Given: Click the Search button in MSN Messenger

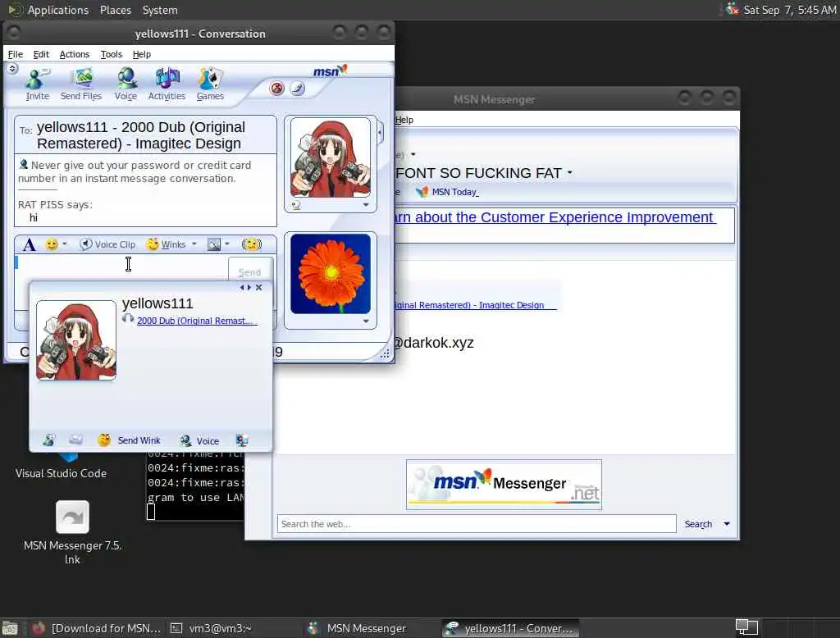Looking at the screenshot, I should click(698, 524).
